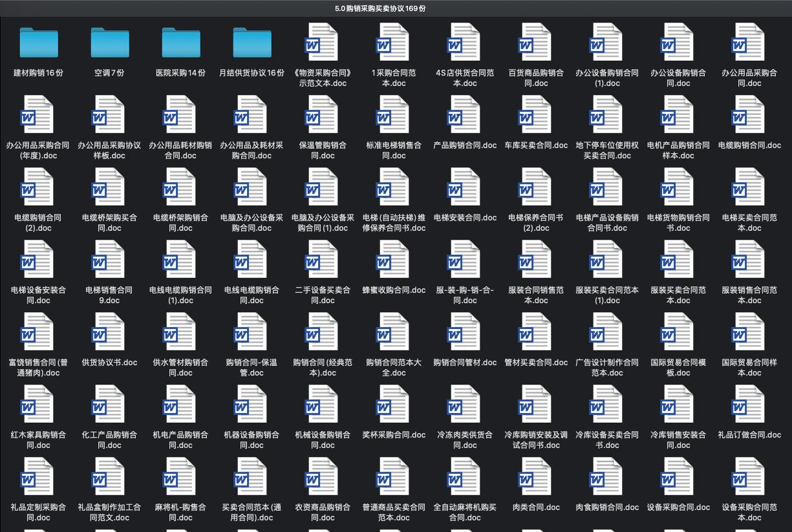
Task: Select the 礼品订做合同.doc document icon
Action: 749,405
